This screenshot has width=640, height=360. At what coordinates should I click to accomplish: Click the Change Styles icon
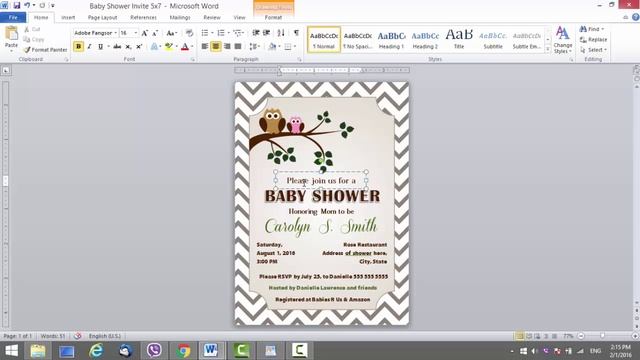562,40
